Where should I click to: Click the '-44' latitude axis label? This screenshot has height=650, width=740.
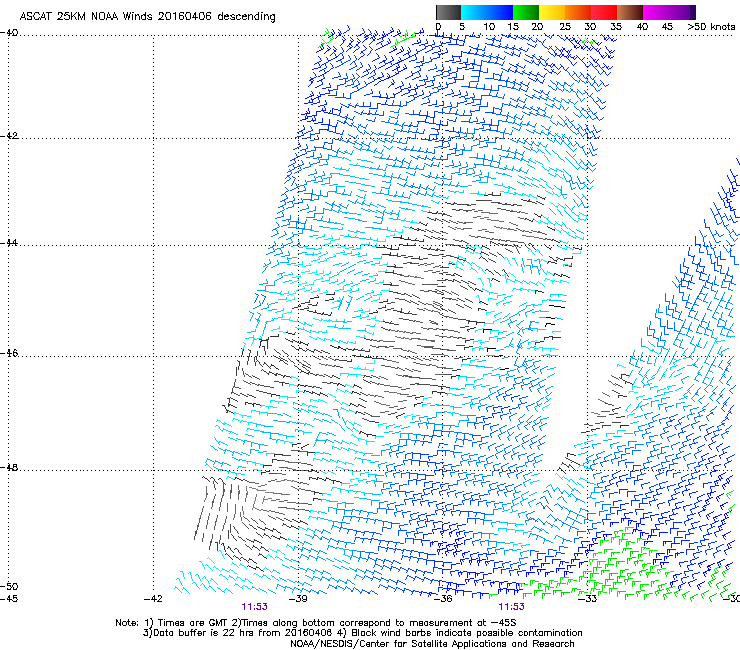tap(9, 243)
